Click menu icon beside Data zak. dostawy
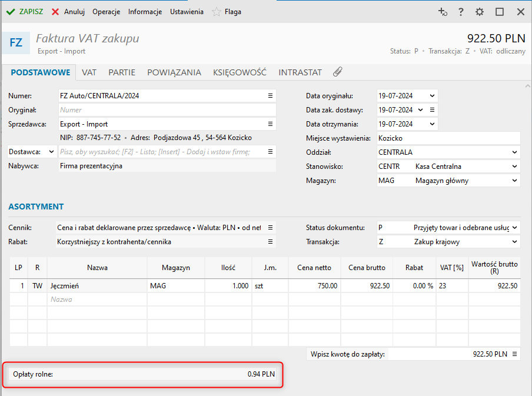The width and height of the screenshot is (532, 396). [x=432, y=109]
